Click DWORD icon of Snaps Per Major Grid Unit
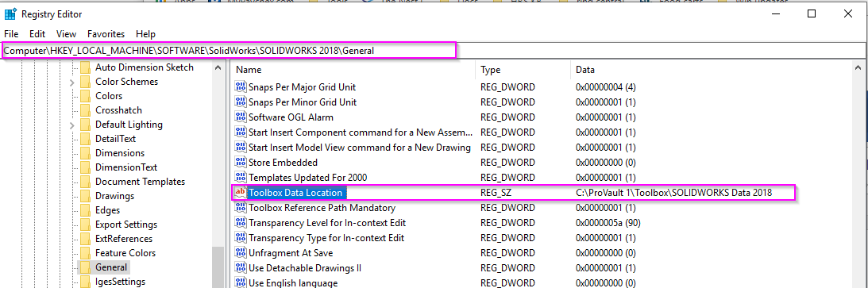Viewport: 868px width, 288px height. pyautogui.click(x=241, y=87)
